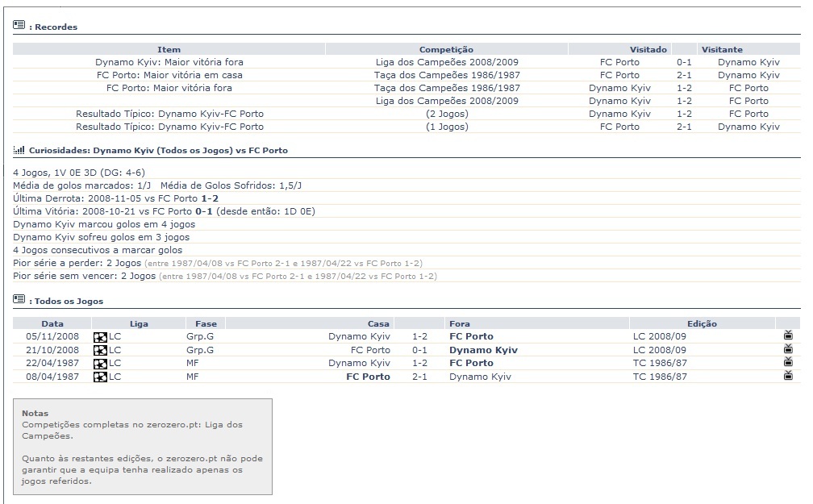This screenshot has width=813, height=504.
Task: Open edition TC 1986/87 for the 22/04/1987 match
Action: (x=660, y=363)
